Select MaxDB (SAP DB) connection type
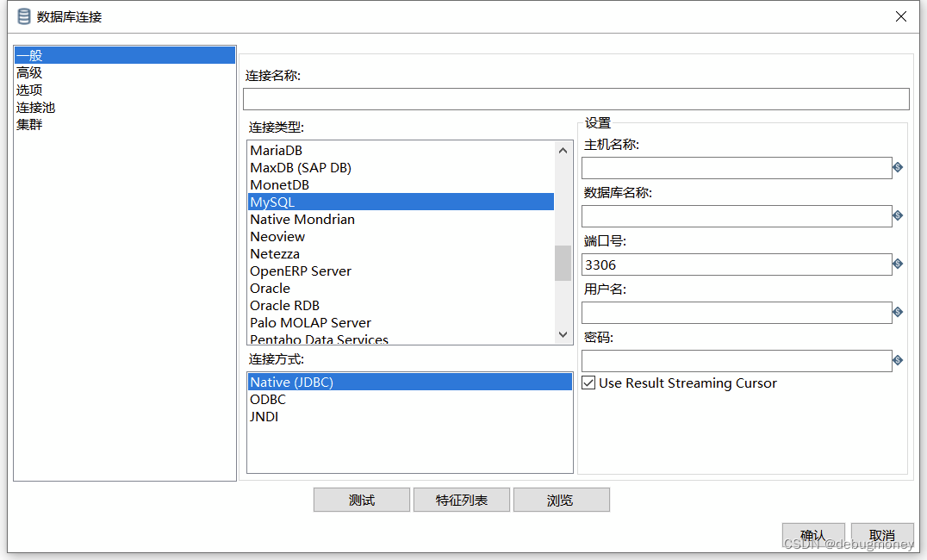 401,167
